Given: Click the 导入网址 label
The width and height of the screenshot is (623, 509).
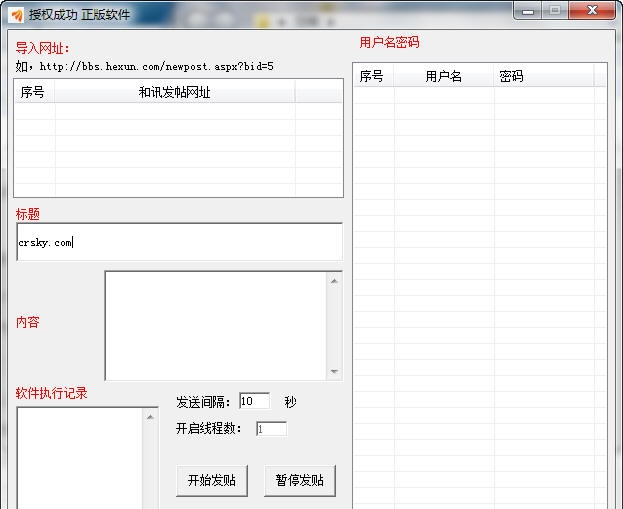Looking at the screenshot, I should pos(43,48).
